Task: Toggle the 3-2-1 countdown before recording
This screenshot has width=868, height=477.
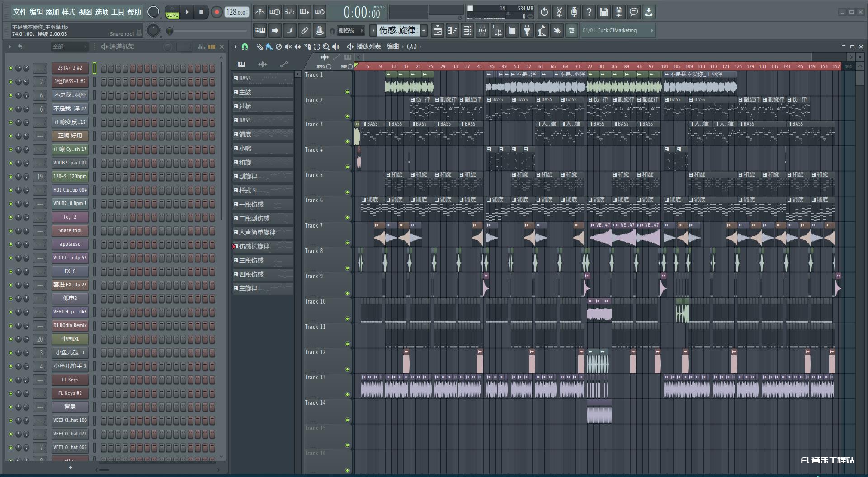Action: pyautogui.click(x=289, y=12)
